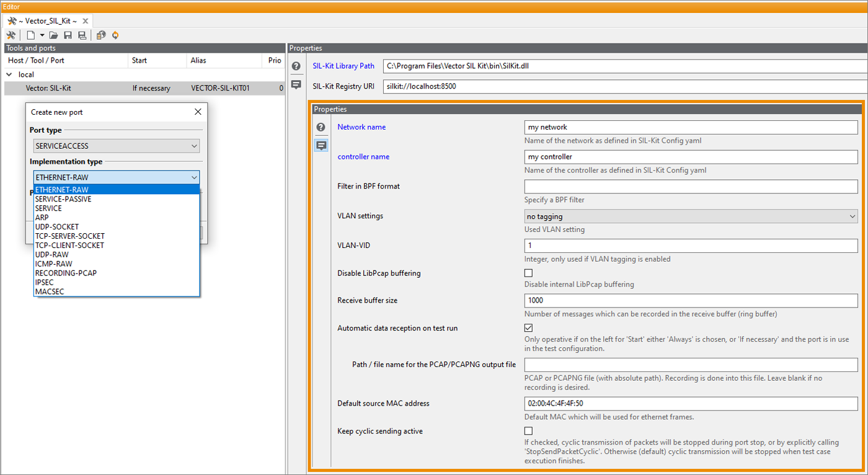Click the SIL-Kit Library Path field
The height and width of the screenshot is (475, 868).
625,66
